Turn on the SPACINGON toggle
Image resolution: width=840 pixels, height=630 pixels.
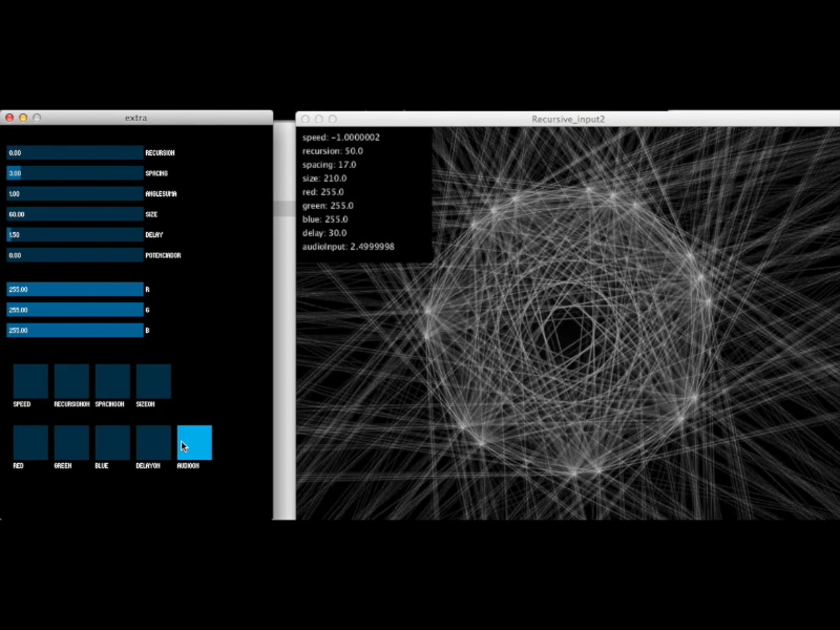[113, 381]
